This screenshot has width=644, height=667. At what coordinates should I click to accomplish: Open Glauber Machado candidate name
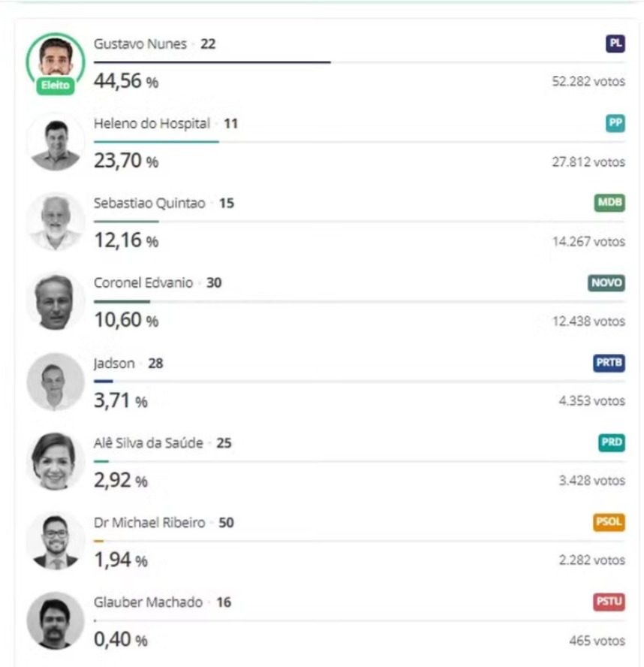[148, 602]
